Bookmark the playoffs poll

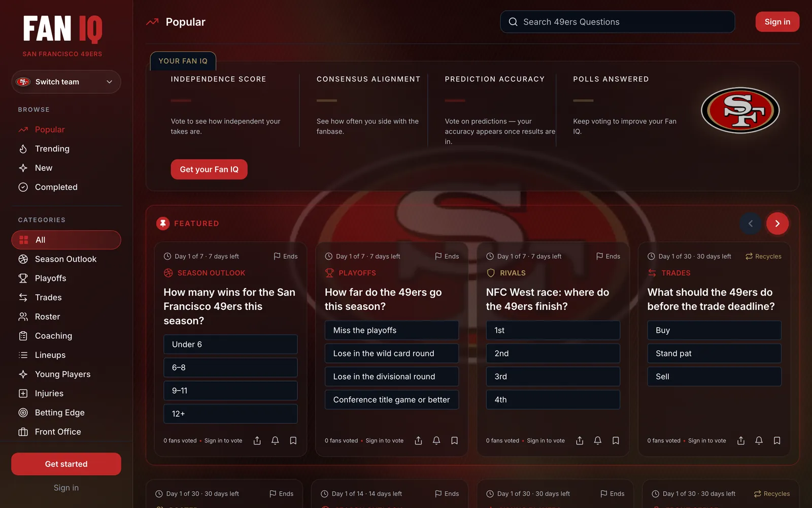coord(455,440)
